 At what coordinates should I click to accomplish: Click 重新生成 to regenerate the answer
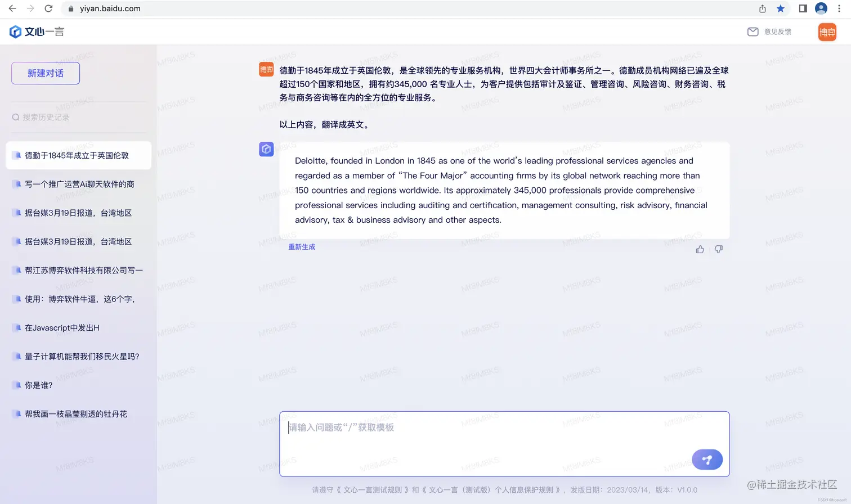click(302, 247)
